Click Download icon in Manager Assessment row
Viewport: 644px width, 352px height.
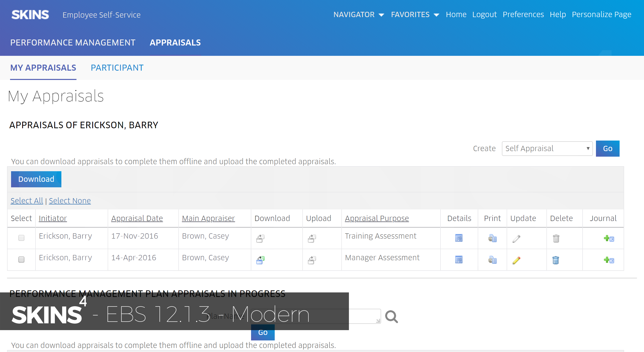click(260, 260)
